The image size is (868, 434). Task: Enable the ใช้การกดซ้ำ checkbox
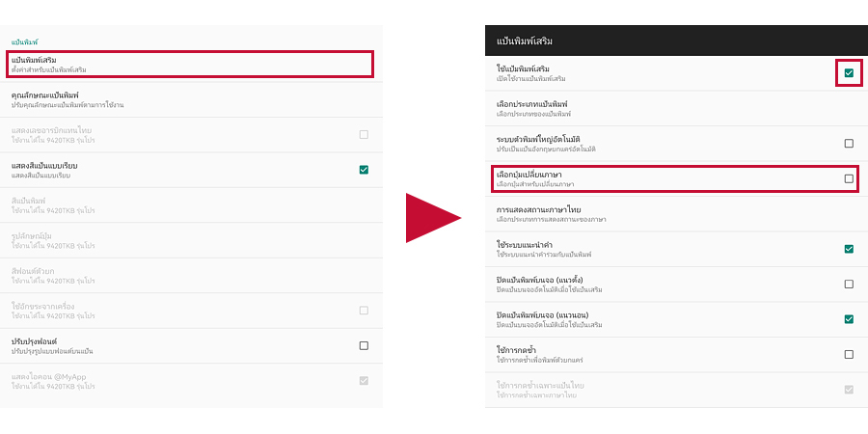[x=849, y=354]
